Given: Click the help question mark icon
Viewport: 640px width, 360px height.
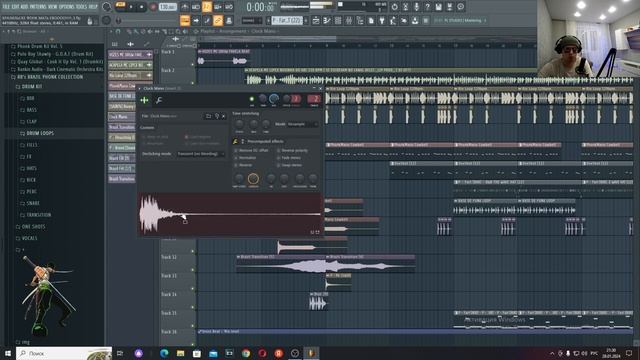Looking at the screenshot, I should click(x=427, y=7).
